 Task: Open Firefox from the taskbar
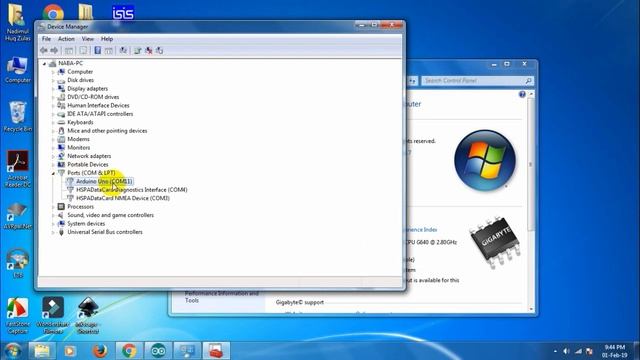coord(100,351)
